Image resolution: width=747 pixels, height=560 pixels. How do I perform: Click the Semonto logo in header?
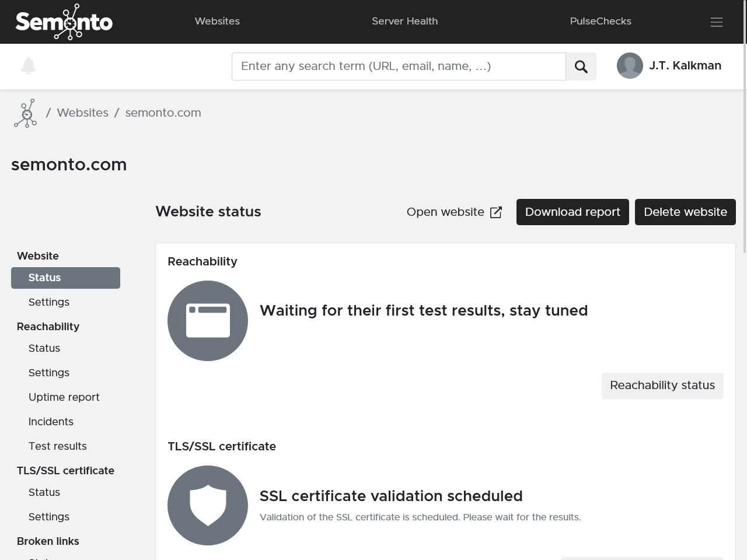click(x=64, y=22)
